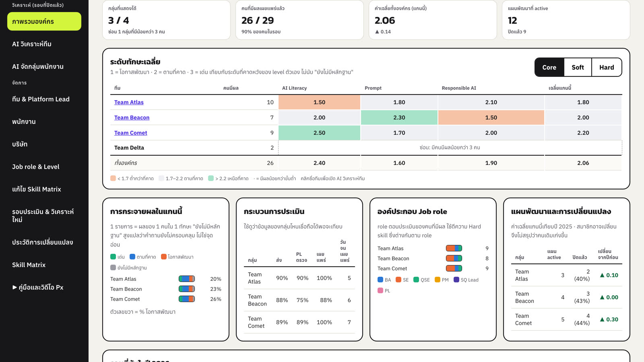Open the Team Comet link
The width and height of the screenshot is (644, 362).
[x=130, y=133]
